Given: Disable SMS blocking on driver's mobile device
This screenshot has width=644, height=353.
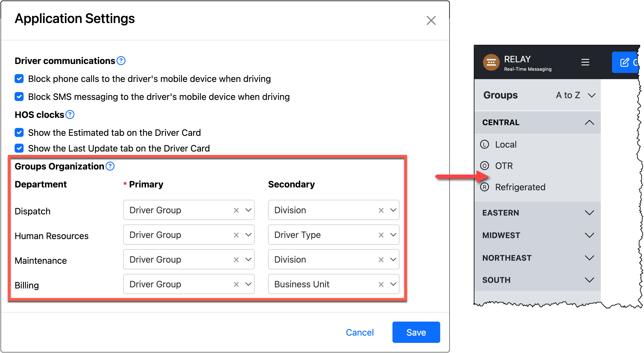Looking at the screenshot, I should pyautogui.click(x=19, y=97).
